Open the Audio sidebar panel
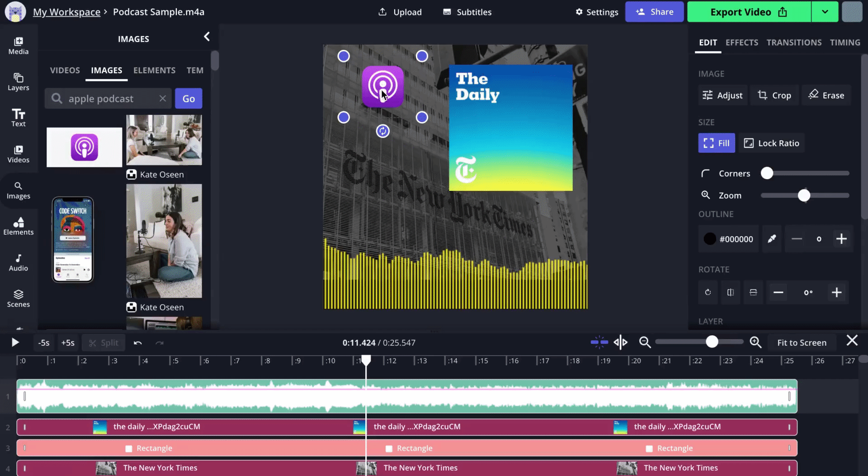This screenshot has width=868, height=476. pyautogui.click(x=18, y=262)
